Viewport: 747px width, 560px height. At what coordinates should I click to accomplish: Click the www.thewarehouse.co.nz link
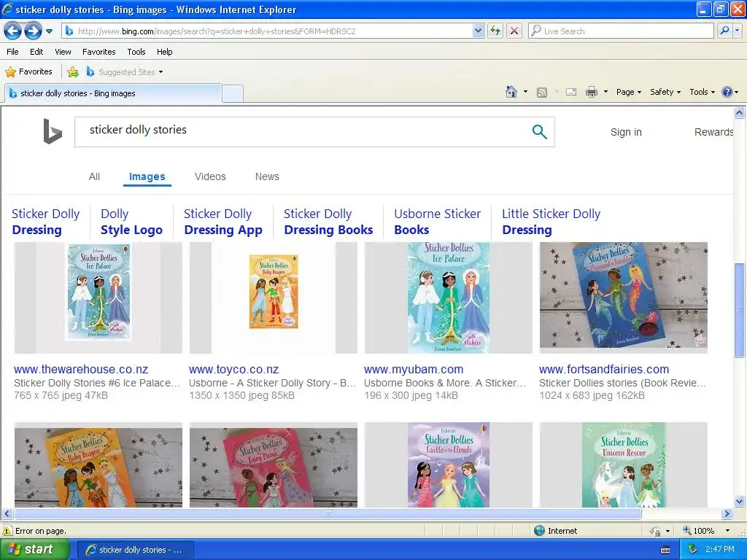click(81, 369)
